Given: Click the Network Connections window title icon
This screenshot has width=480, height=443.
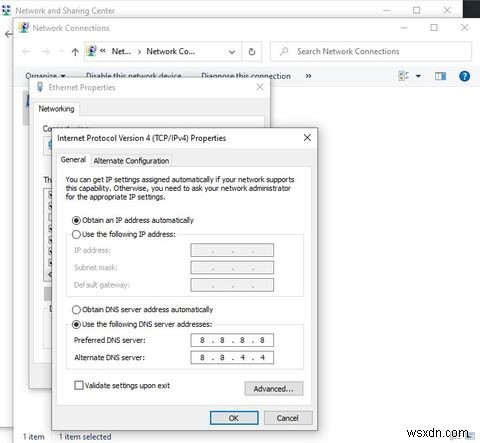Looking at the screenshot, I should [24, 28].
